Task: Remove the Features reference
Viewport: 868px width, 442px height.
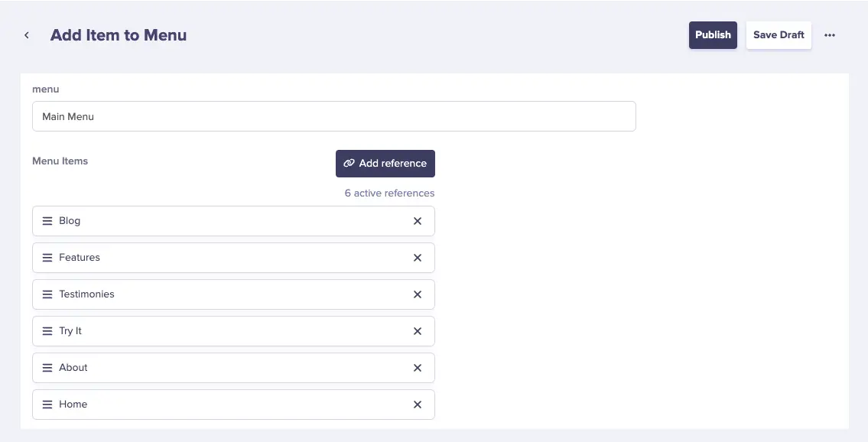Action: pyautogui.click(x=418, y=258)
